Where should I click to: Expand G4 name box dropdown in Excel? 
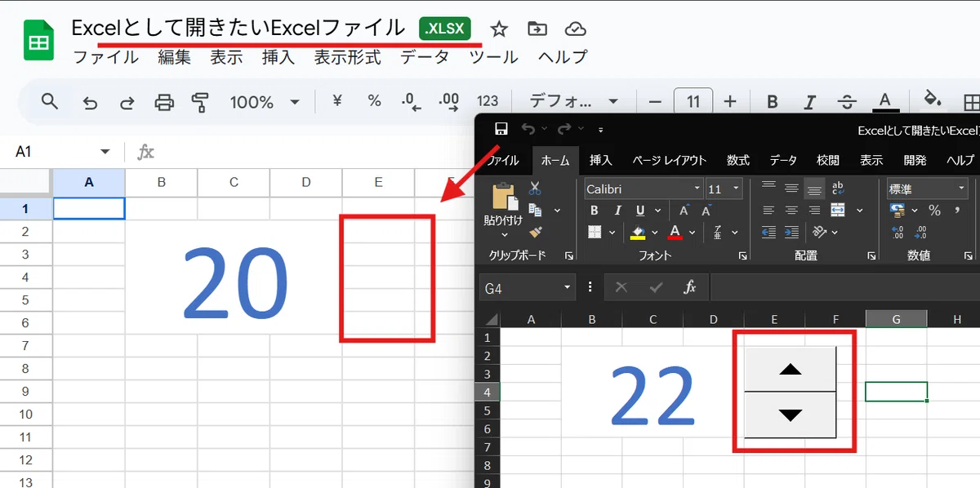click(x=567, y=287)
